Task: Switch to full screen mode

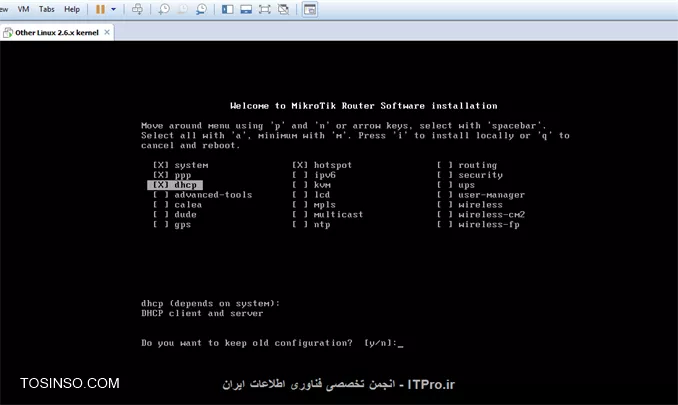Action: point(265,9)
